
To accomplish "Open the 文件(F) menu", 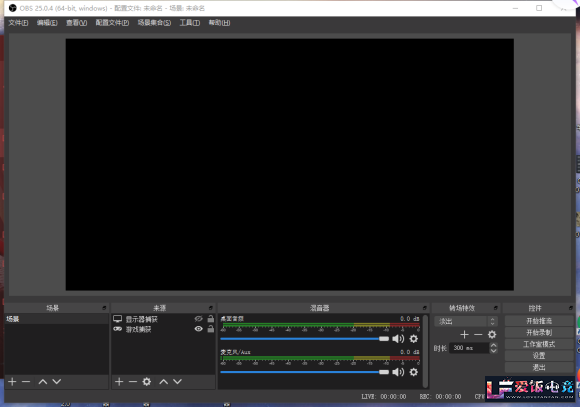I will pyautogui.click(x=18, y=23).
